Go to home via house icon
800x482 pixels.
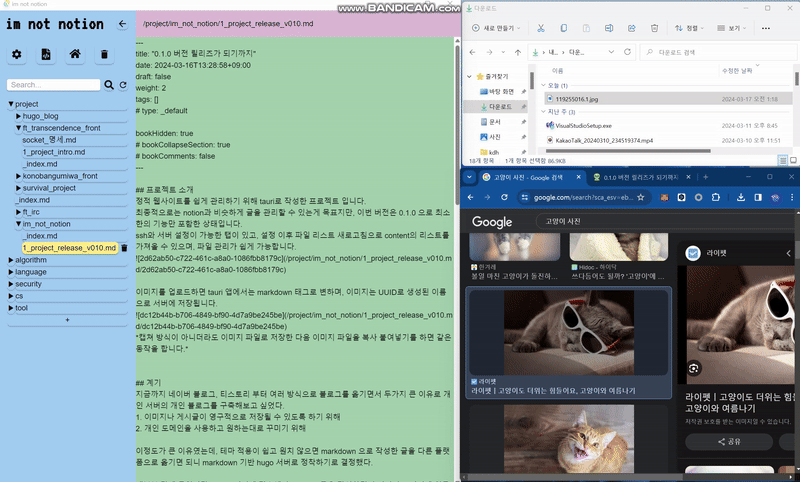point(75,54)
